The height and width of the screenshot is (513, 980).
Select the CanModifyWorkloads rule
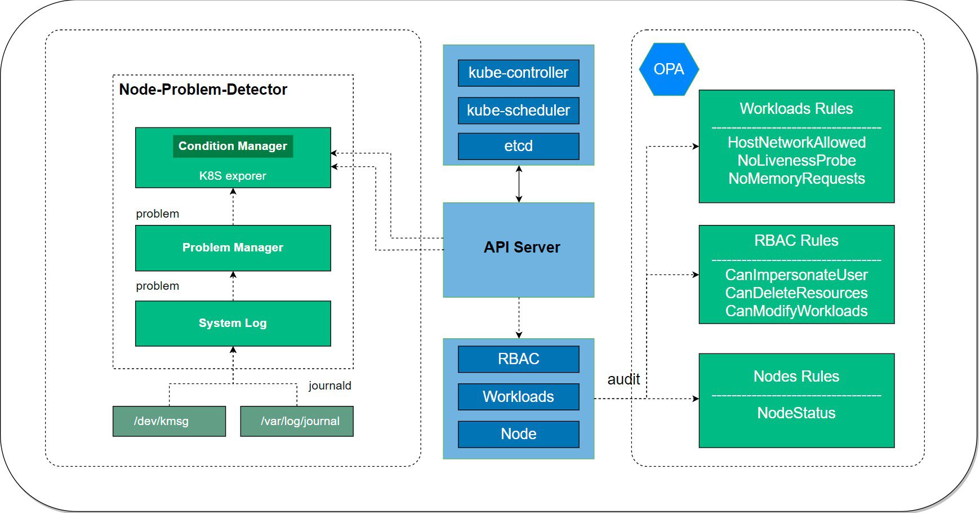(x=796, y=311)
